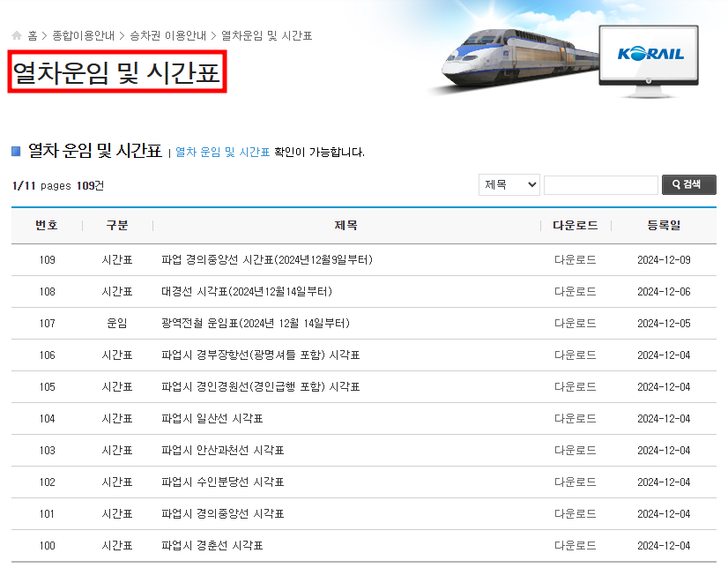728x568 pixels.
Task: Open 파업시 안산과천선 시각표 post
Action: click(x=223, y=451)
